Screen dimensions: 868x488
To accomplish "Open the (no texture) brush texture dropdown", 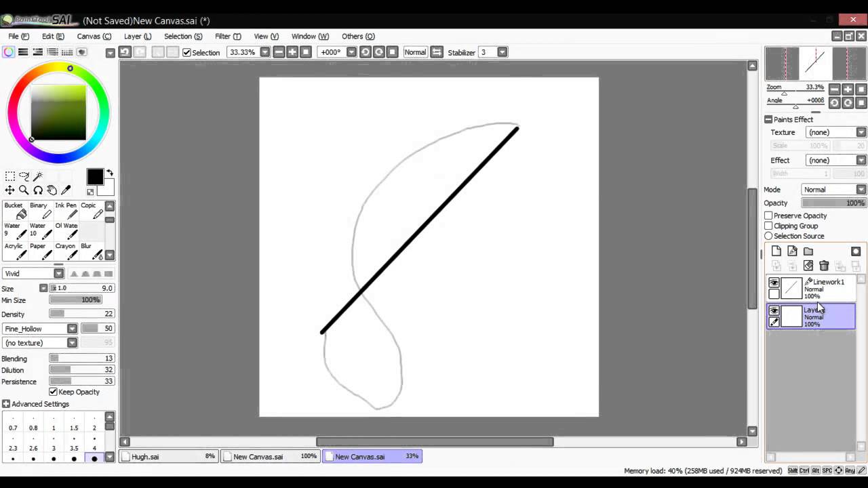I will (72, 343).
